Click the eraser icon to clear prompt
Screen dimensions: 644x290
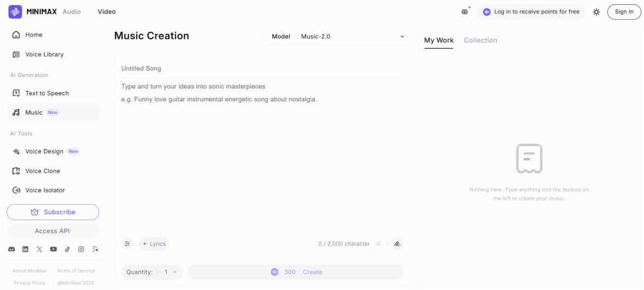[378, 244]
